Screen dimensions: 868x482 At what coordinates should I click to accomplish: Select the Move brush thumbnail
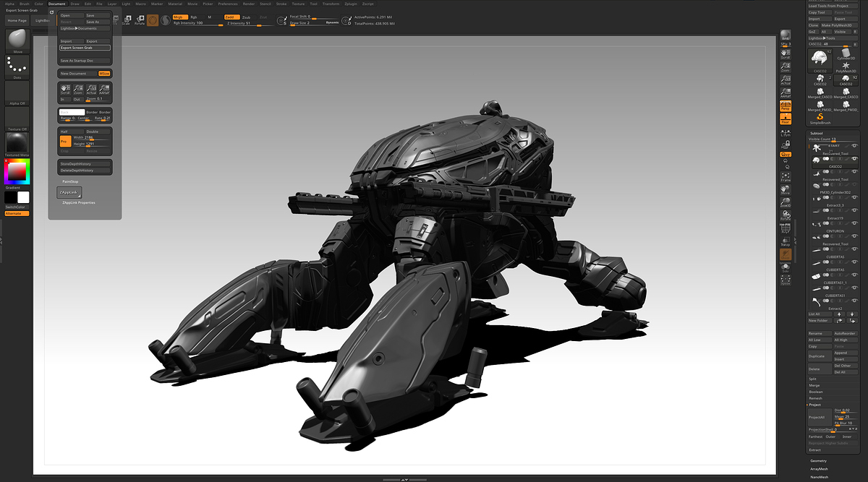(x=17, y=43)
